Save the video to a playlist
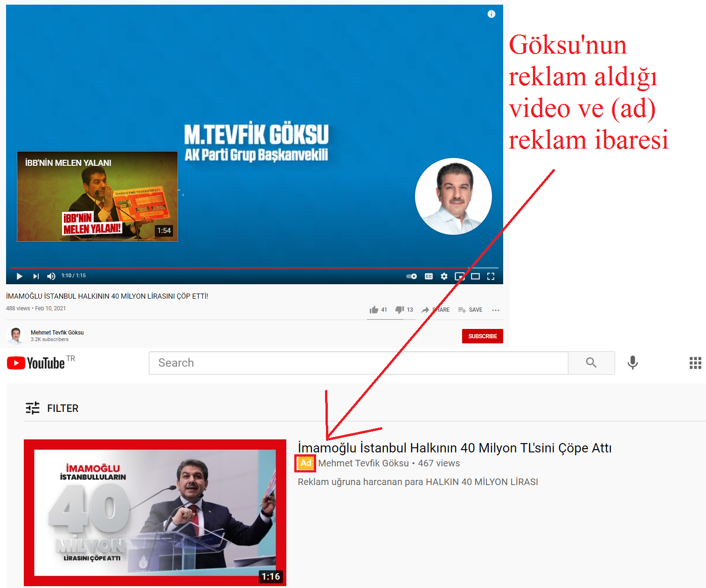706x588 pixels. point(470,310)
